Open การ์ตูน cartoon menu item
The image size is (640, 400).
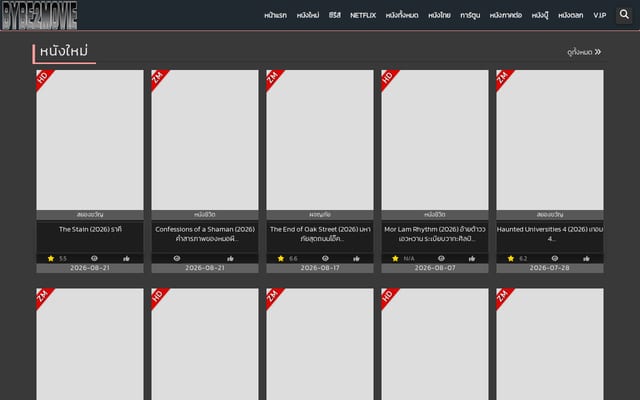[x=470, y=16]
